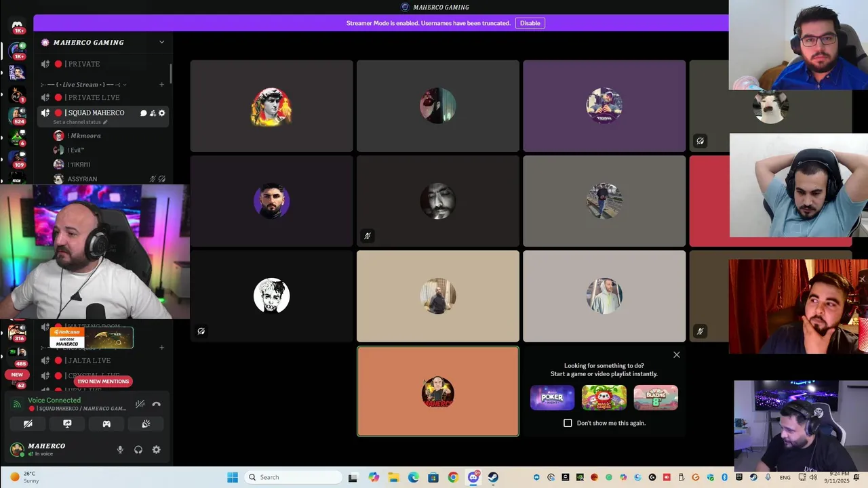
Task: Mute the microphone in user panel
Action: point(120,449)
